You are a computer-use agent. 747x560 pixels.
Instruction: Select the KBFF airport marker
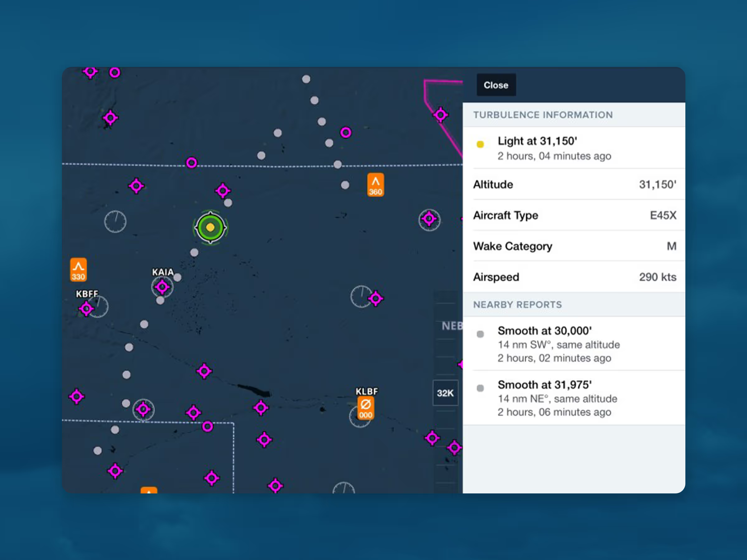[86, 309]
